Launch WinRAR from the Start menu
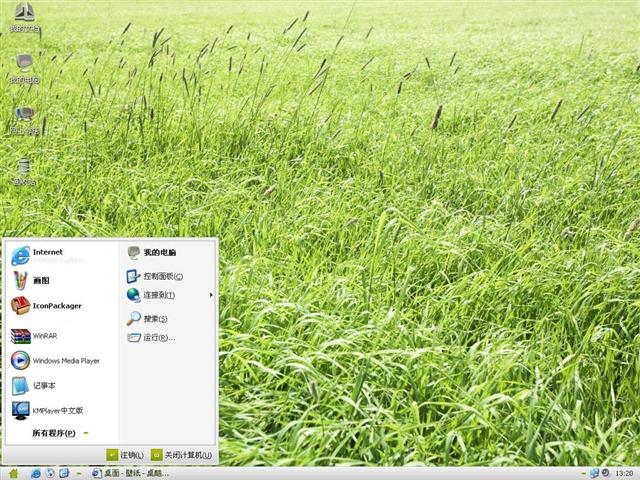Viewport: 640px width, 480px height. click(x=45, y=336)
